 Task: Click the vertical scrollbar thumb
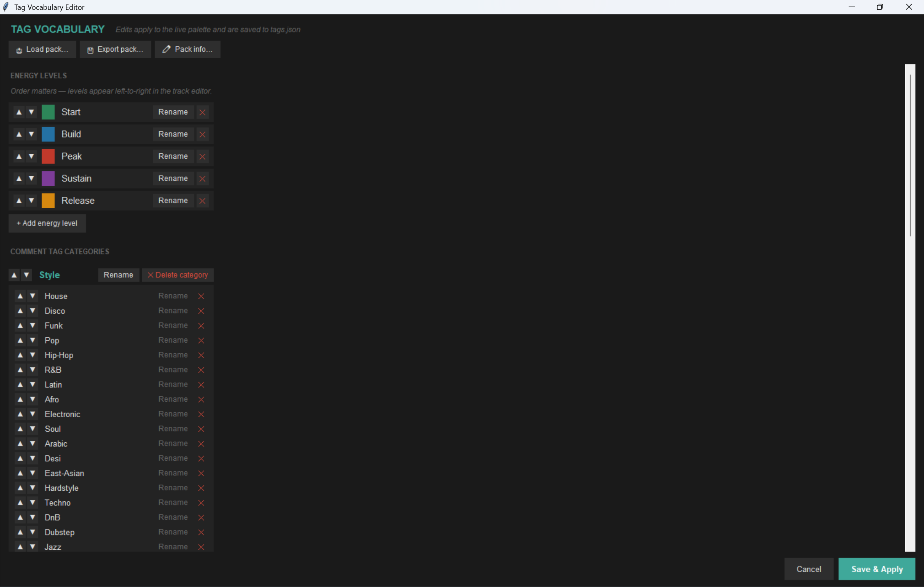(x=910, y=156)
